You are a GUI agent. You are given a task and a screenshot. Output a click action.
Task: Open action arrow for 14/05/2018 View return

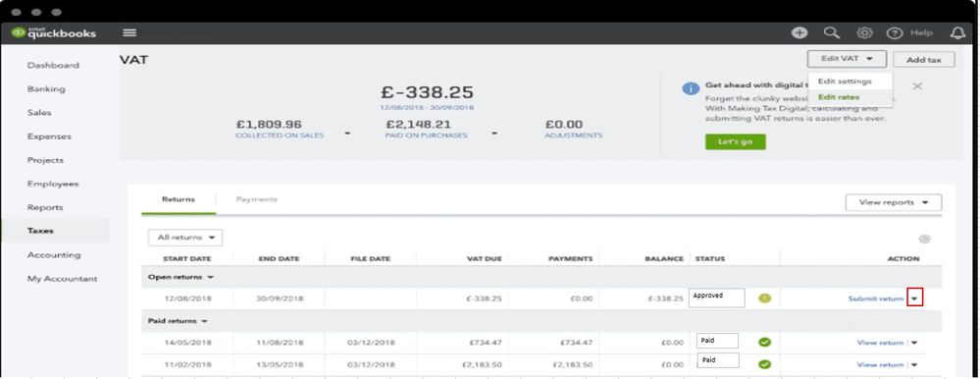914,343
